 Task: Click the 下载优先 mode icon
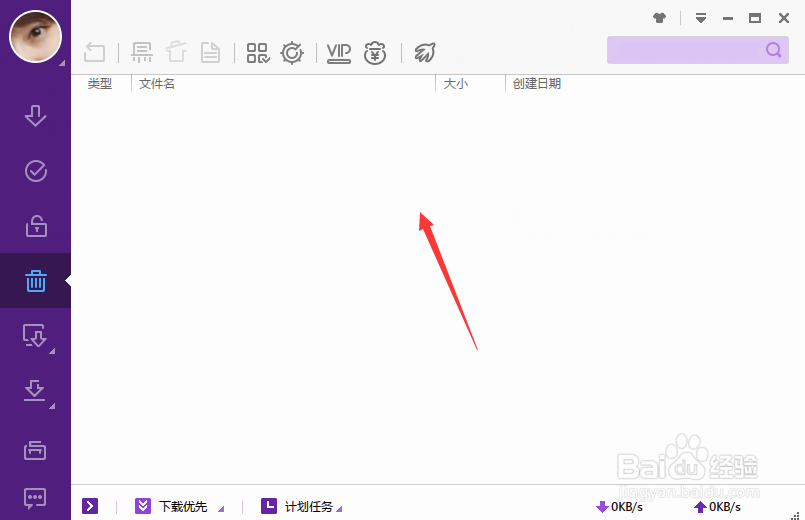click(x=143, y=506)
